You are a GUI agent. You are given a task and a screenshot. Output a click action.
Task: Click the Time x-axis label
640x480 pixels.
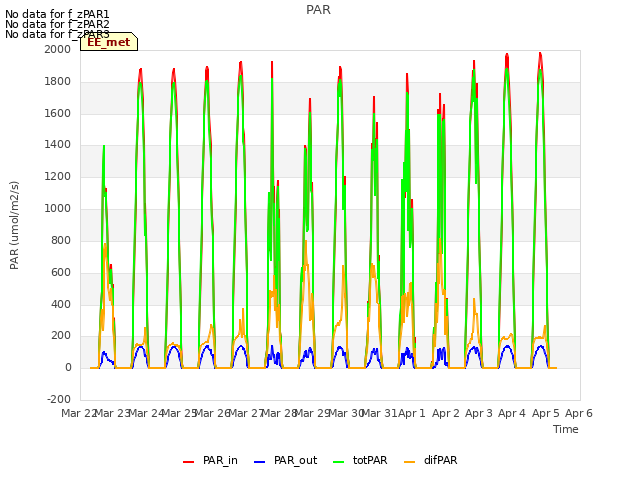tap(566, 429)
